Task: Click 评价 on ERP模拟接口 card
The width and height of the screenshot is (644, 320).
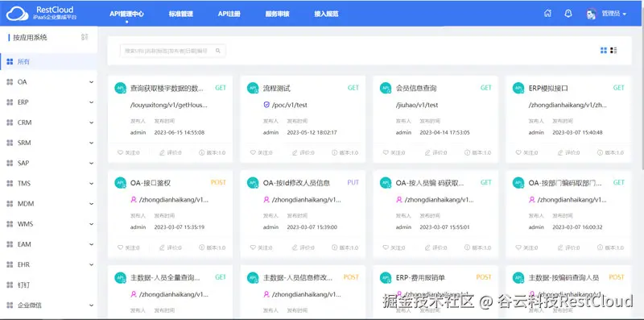Action: coord(568,152)
